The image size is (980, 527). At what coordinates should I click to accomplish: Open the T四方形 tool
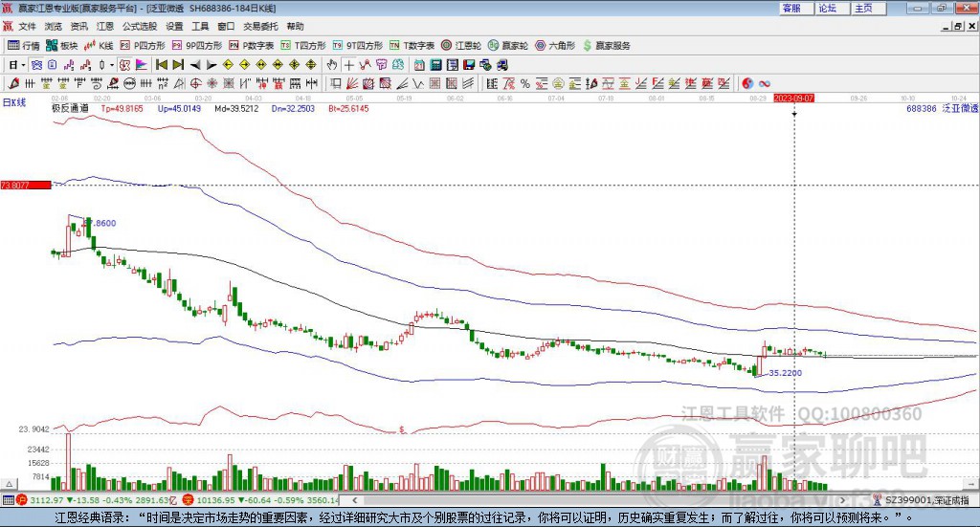coord(303,46)
